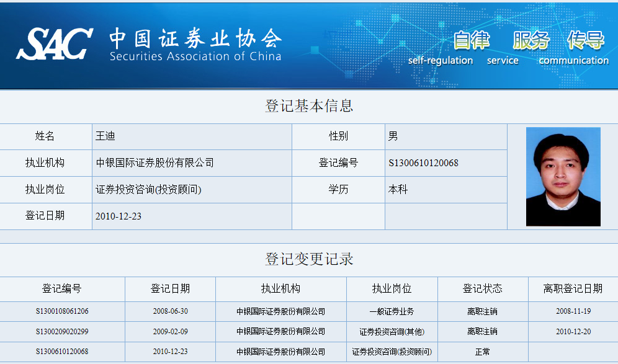Click the SAC logo in the banner
Viewport: 618px width, 364px height.
coord(55,43)
